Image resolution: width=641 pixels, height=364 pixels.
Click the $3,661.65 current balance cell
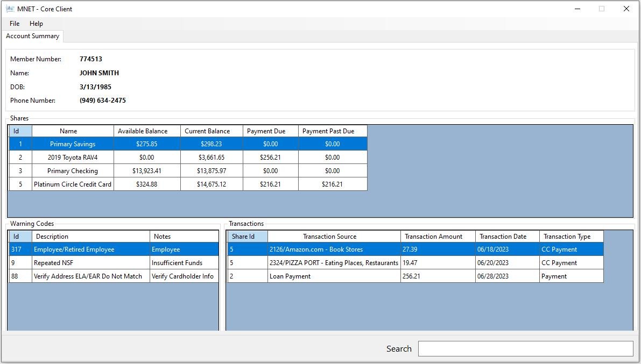(x=212, y=158)
